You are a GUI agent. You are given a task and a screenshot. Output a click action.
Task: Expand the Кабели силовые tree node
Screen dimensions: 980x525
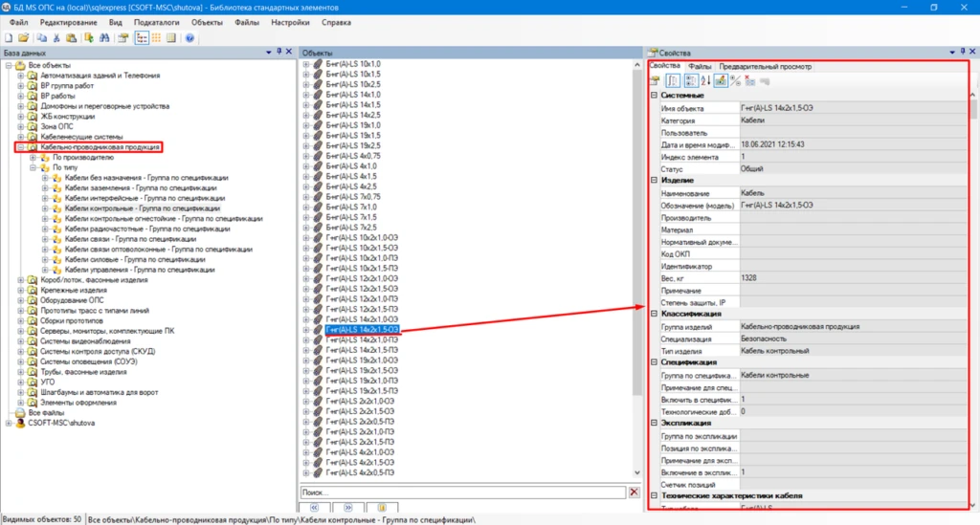(45, 259)
